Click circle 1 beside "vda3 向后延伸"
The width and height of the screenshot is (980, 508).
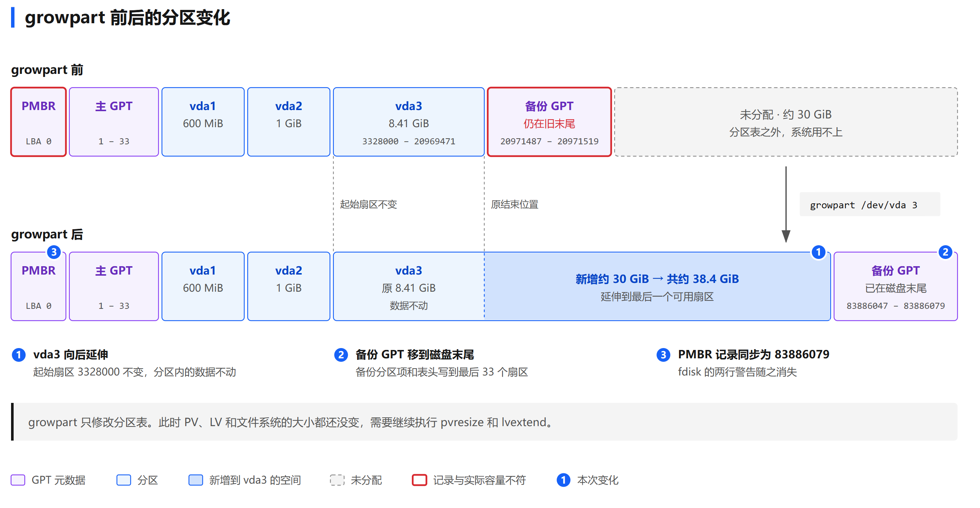coord(19,355)
